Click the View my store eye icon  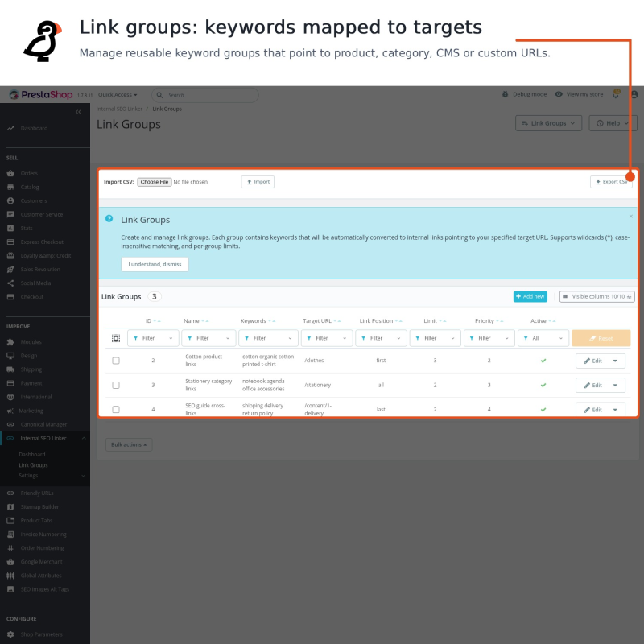pos(558,94)
